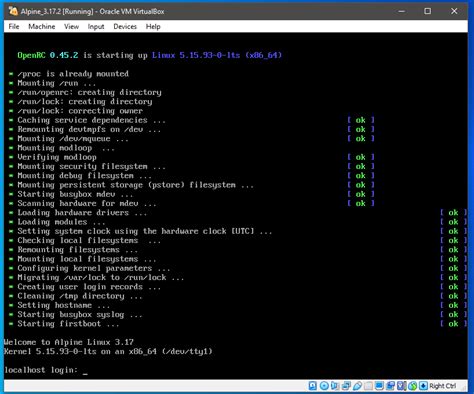Click '/run/openrc: creating directory' line
Image resolution: width=474 pixels, height=394 pixels.
coord(89,92)
